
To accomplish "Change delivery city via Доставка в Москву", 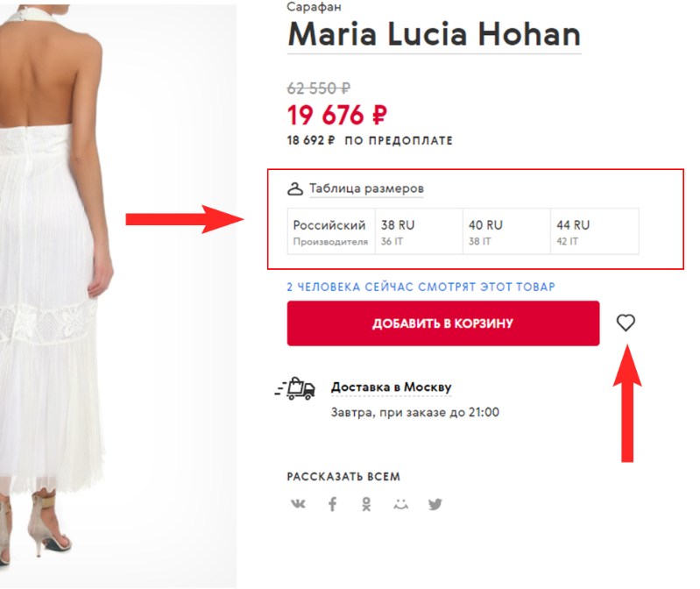I will pyautogui.click(x=391, y=387).
